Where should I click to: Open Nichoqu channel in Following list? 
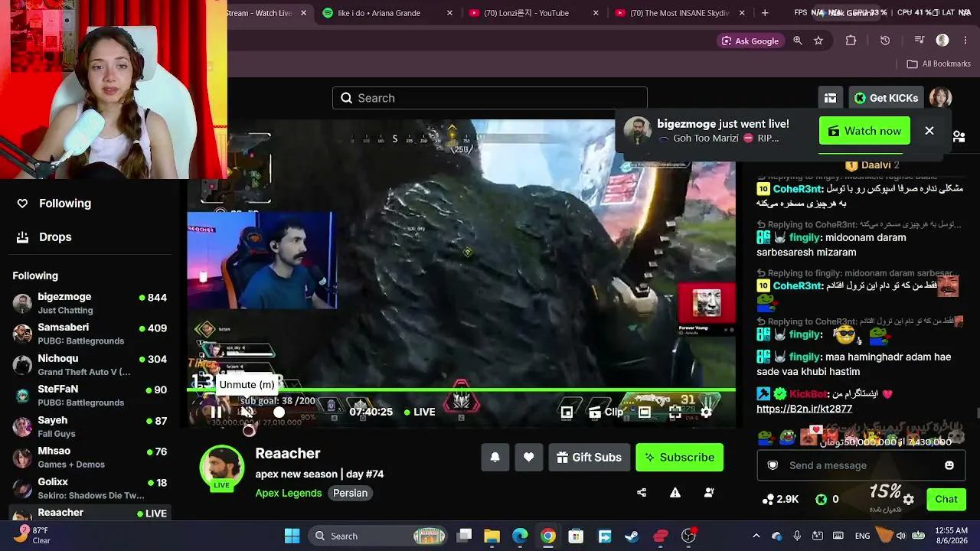click(x=90, y=365)
